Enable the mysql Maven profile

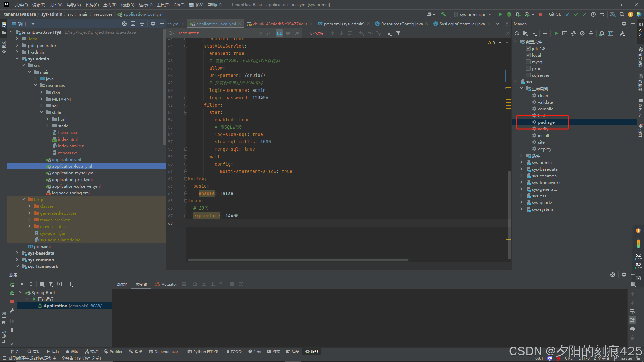pyautogui.click(x=528, y=62)
